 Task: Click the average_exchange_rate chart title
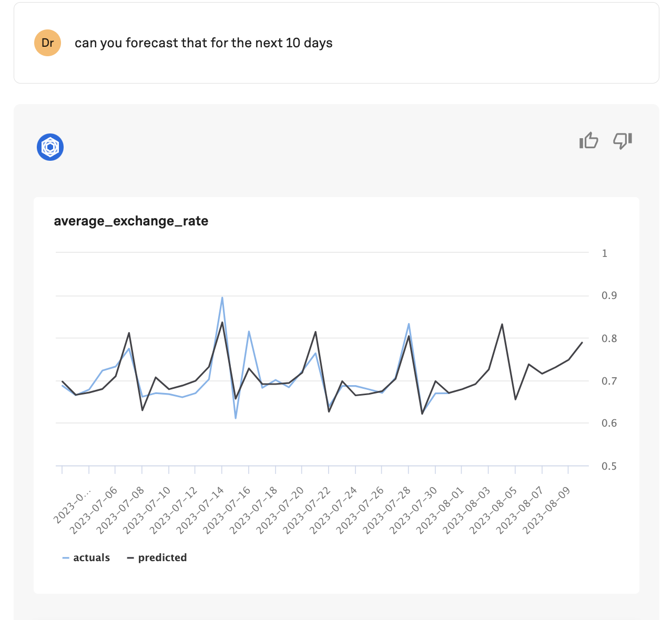[x=131, y=221]
